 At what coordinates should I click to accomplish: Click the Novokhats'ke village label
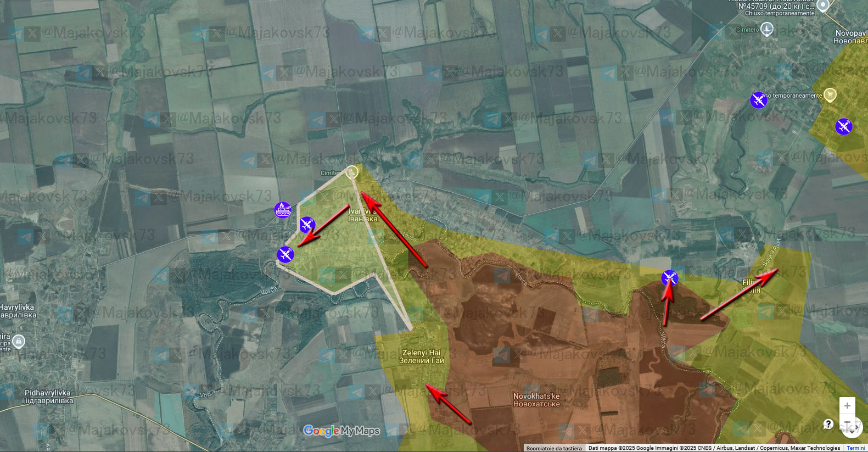coord(536,400)
